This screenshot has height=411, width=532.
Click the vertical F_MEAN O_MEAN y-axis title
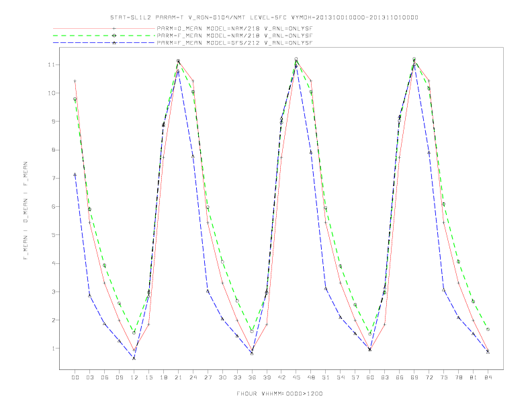[x=26, y=211]
